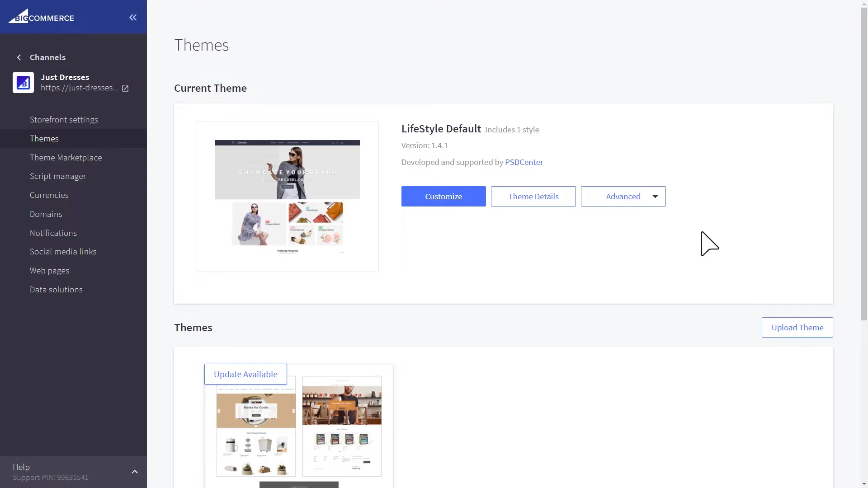
Task: Collapse the Help panel using its chevron
Action: 135,472
